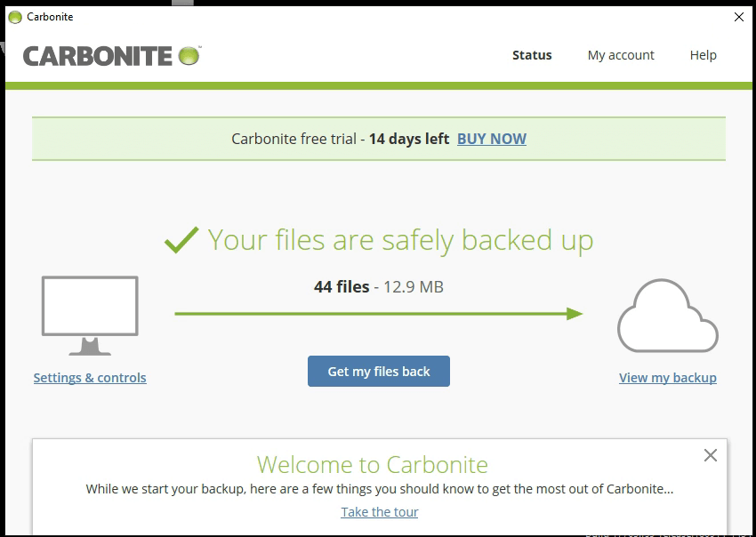Click the View my backup link
Image resolution: width=756 pixels, height=537 pixels.
coord(667,378)
